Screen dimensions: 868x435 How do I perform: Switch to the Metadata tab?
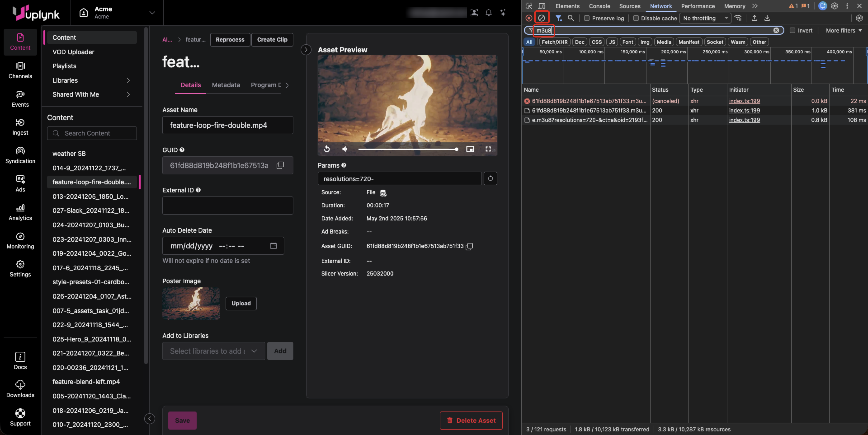226,85
